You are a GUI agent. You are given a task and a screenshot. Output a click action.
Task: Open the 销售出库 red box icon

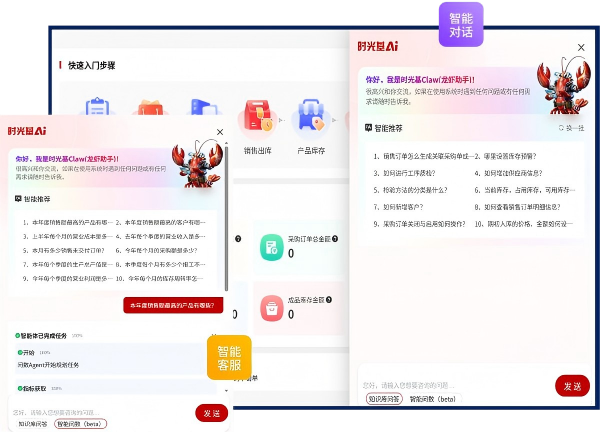(x=258, y=117)
